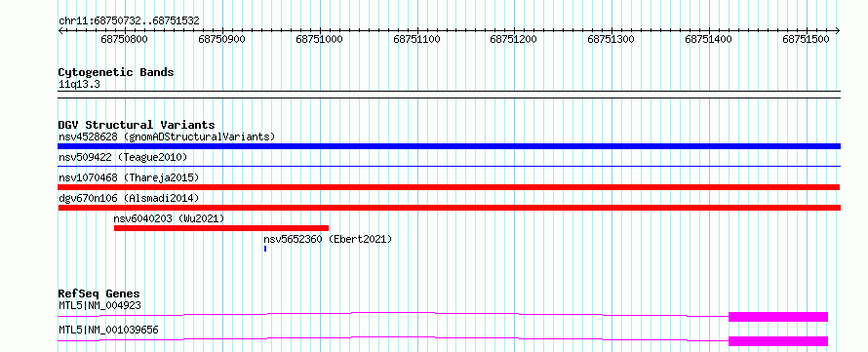Click the 11q13.3 cytogenetic band bar
The width and height of the screenshot is (868, 352).
449,95
